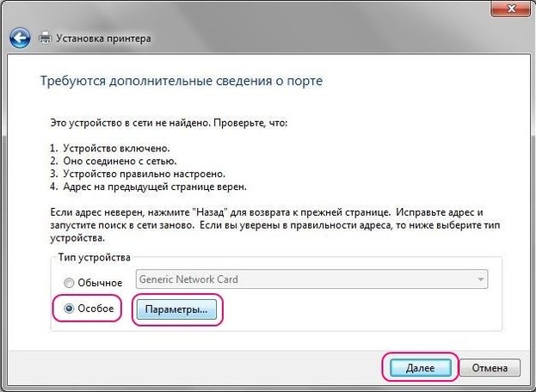Click the line Устройство включено.

coord(116,149)
